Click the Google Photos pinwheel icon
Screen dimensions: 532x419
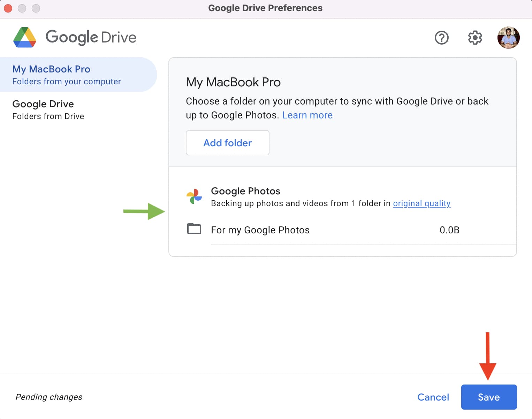[x=194, y=196]
